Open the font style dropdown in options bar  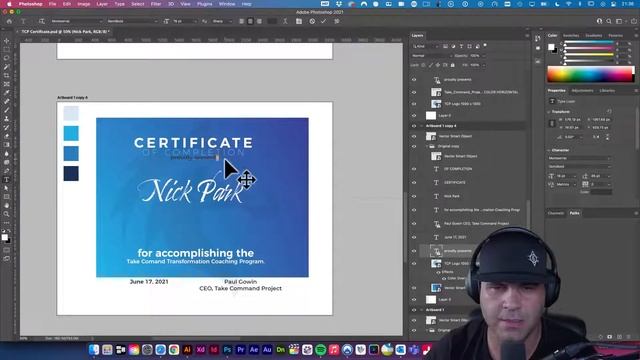tap(132, 21)
